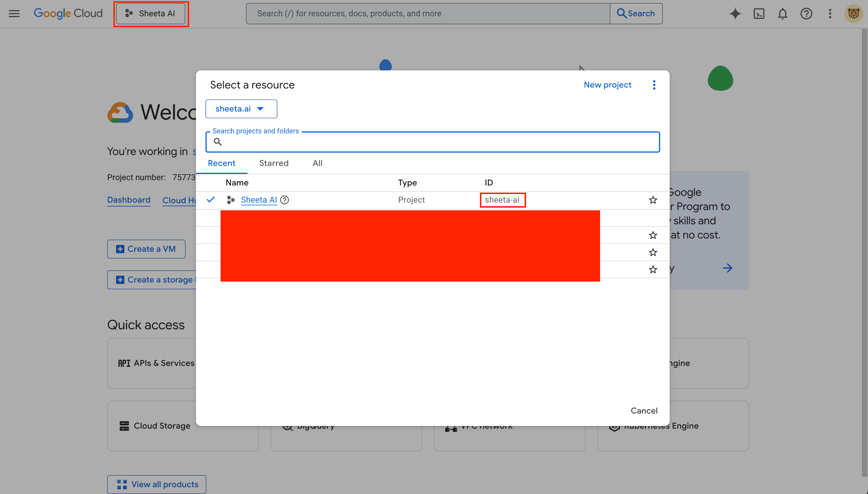The height and width of the screenshot is (494, 868).
Task: Open the dialog overflow three-dot menu
Action: point(654,85)
